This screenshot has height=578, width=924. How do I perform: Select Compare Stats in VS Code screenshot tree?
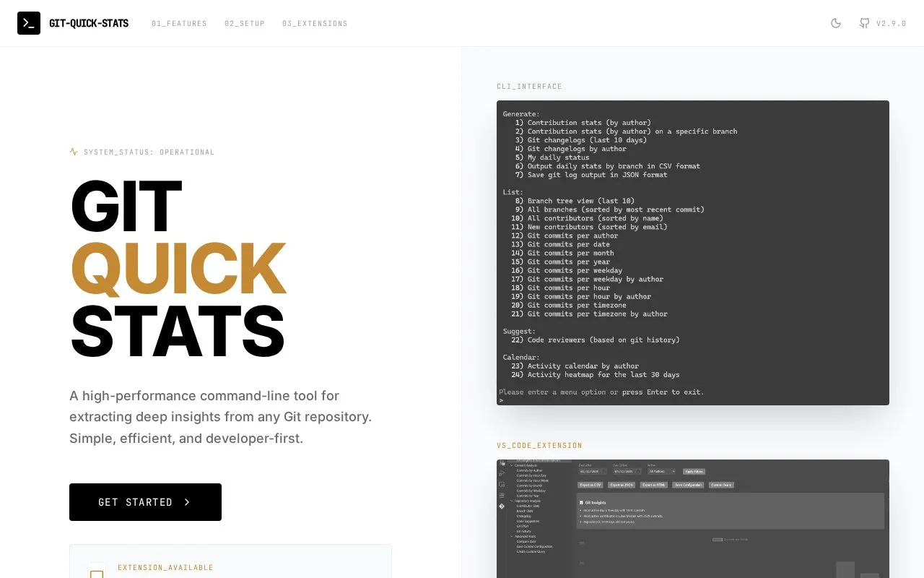[x=526, y=541]
